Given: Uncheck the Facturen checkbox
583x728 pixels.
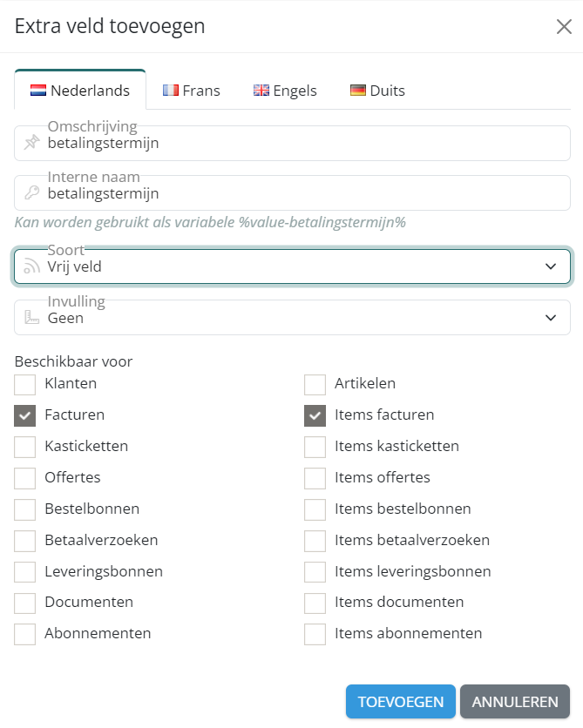Looking at the screenshot, I should [x=24, y=415].
